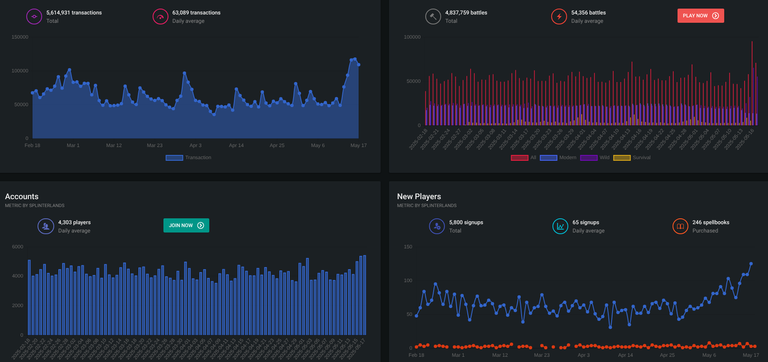Toggle the Transaction legend series
Screen dimensions: 768x362
point(189,158)
